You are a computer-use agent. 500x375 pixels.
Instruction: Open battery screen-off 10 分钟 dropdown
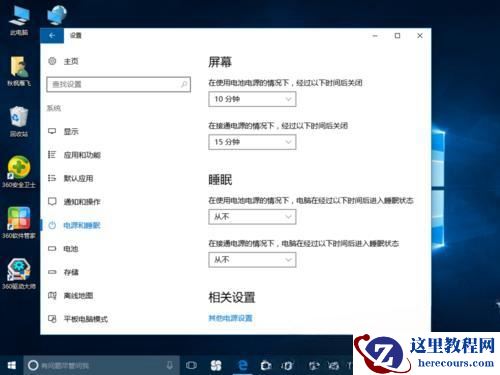pyautogui.click(x=252, y=99)
